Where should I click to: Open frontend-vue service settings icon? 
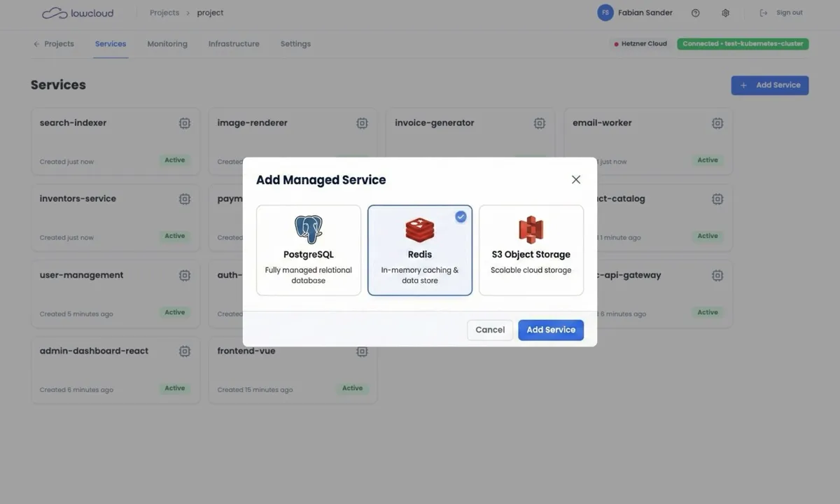tap(362, 351)
